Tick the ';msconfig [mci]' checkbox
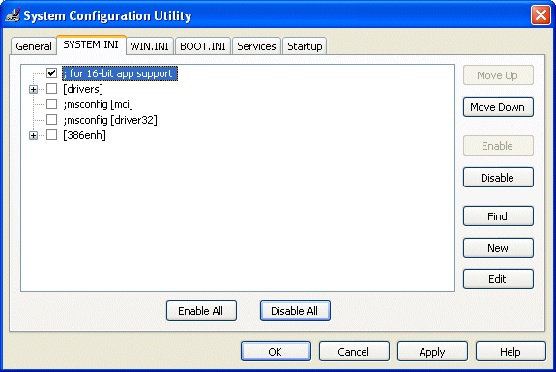This screenshot has height=372, width=556. (51, 104)
